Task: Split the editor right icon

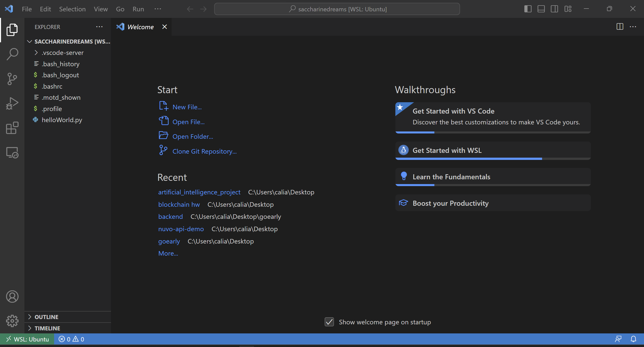Action: click(620, 26)
